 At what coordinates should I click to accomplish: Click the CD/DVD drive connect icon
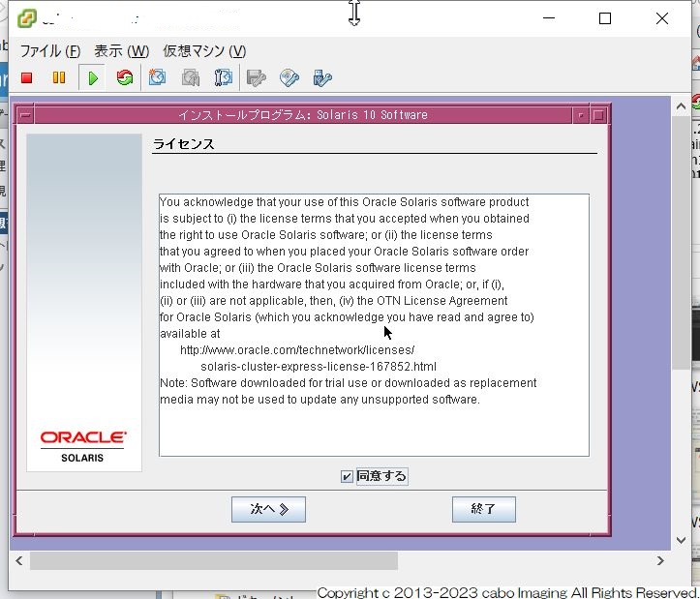point(289,78)
